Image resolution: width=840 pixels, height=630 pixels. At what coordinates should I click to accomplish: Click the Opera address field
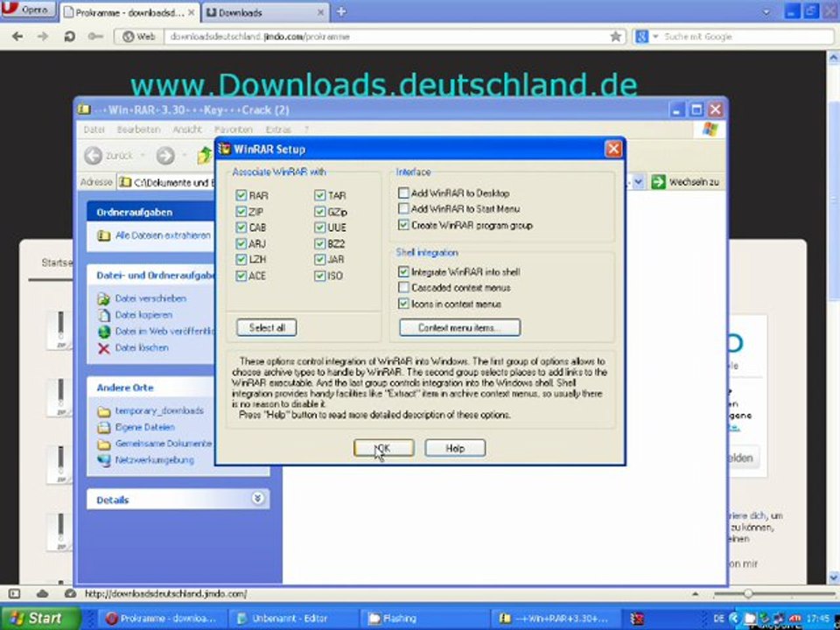386,37
